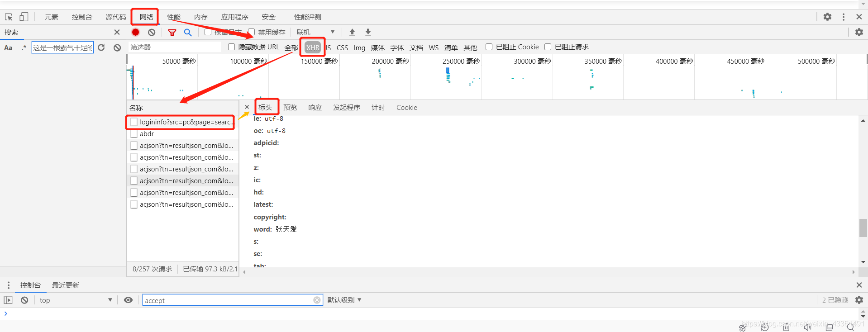This screenshot has width=868, height=332.
Task: Open the 联机 throttling dropdown
Action: 315,32
